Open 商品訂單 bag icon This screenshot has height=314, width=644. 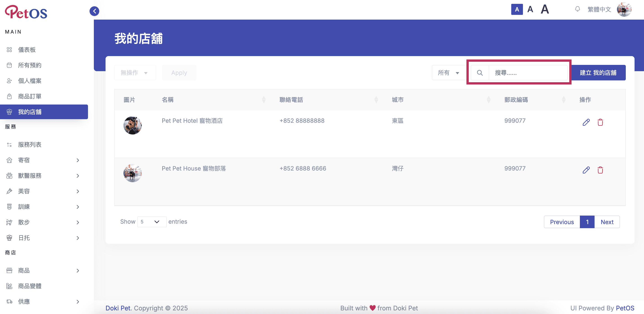9,96
